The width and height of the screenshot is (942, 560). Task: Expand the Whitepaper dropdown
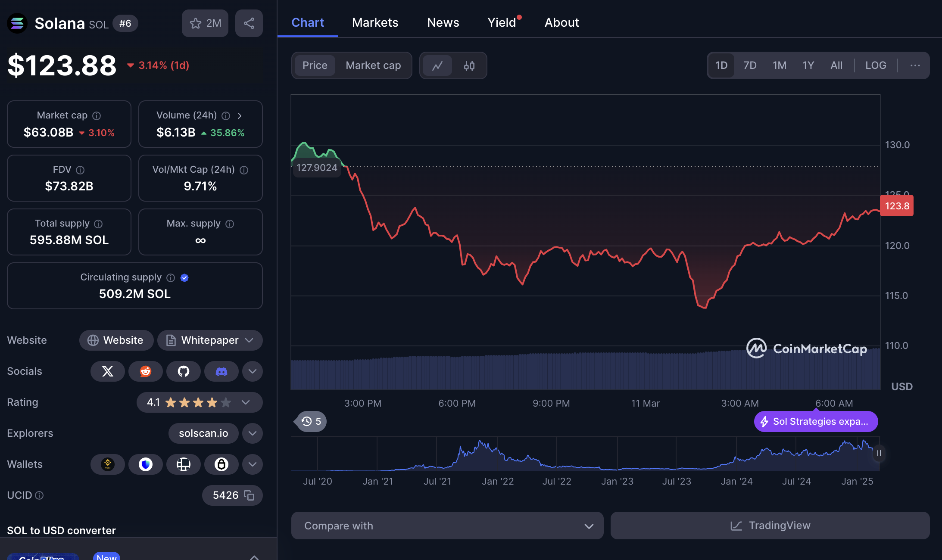pos(210,340)
